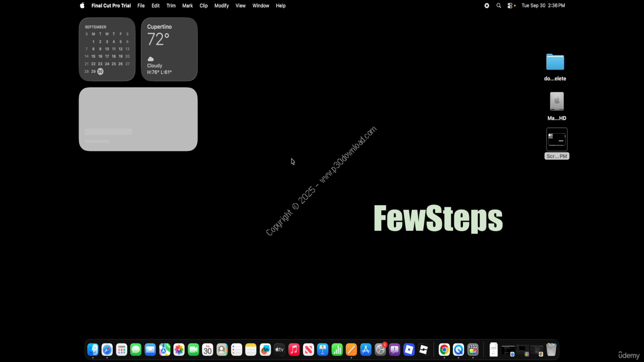Open System Settings from the Dock

(x=380, y=349)
